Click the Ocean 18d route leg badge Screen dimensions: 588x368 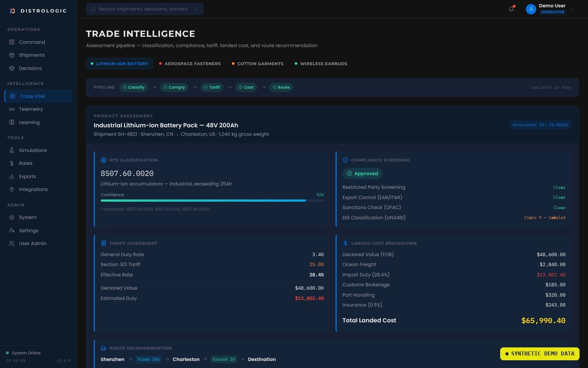coord(148,360)
